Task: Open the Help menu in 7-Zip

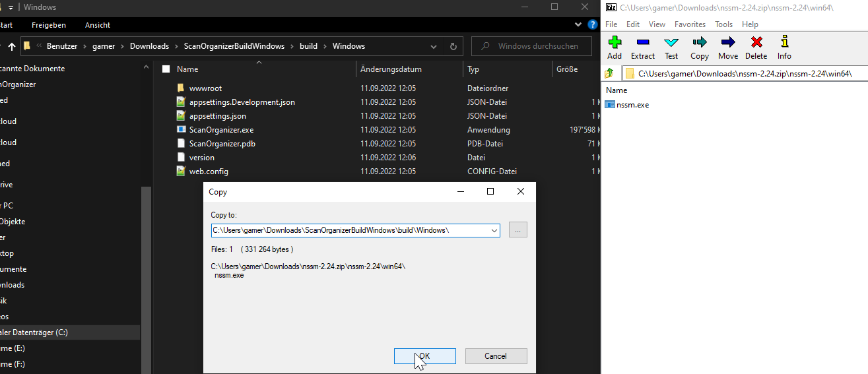Action: pyautogui.click(x=750, y=24)
